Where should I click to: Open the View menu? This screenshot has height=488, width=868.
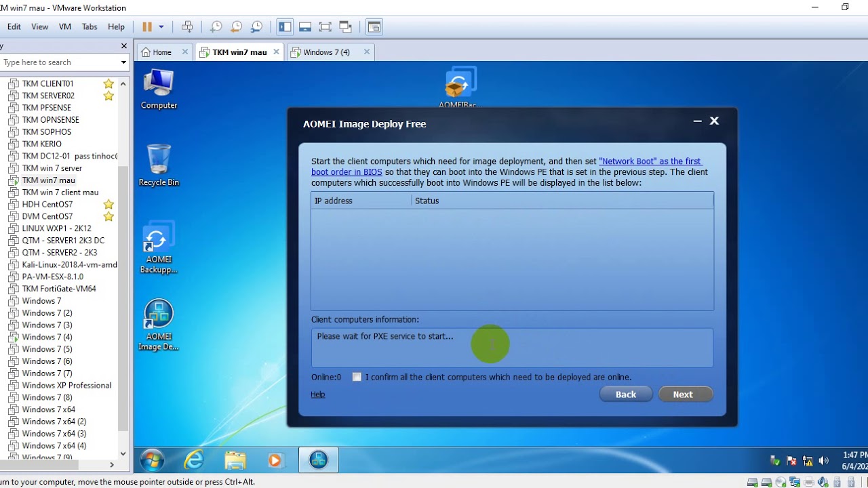(x=40, y=27)
